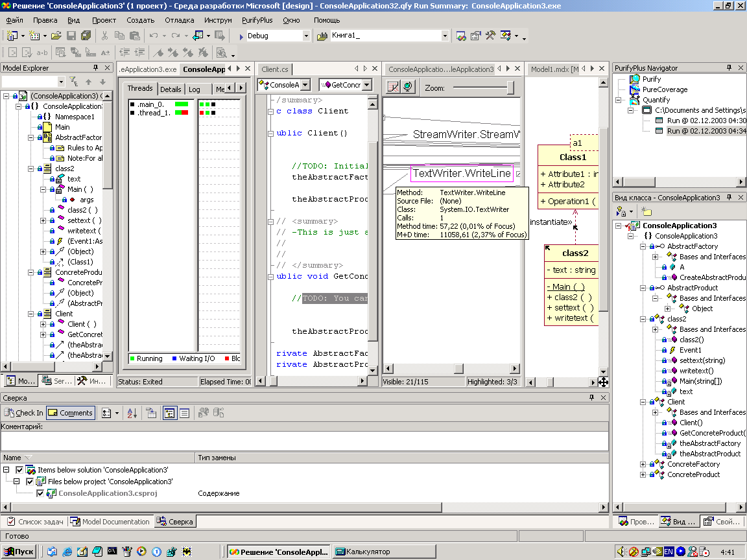Collapse the Client node in Model Explorer
Screen dimensions: 747x560
click(31, 314)
